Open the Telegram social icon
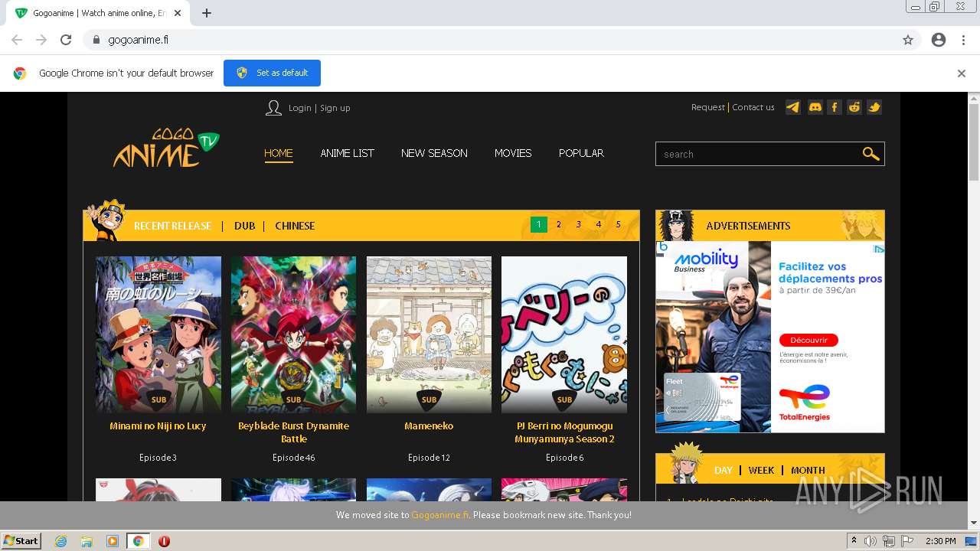Viewport: 980px width, 551px height. coord(793,107)
